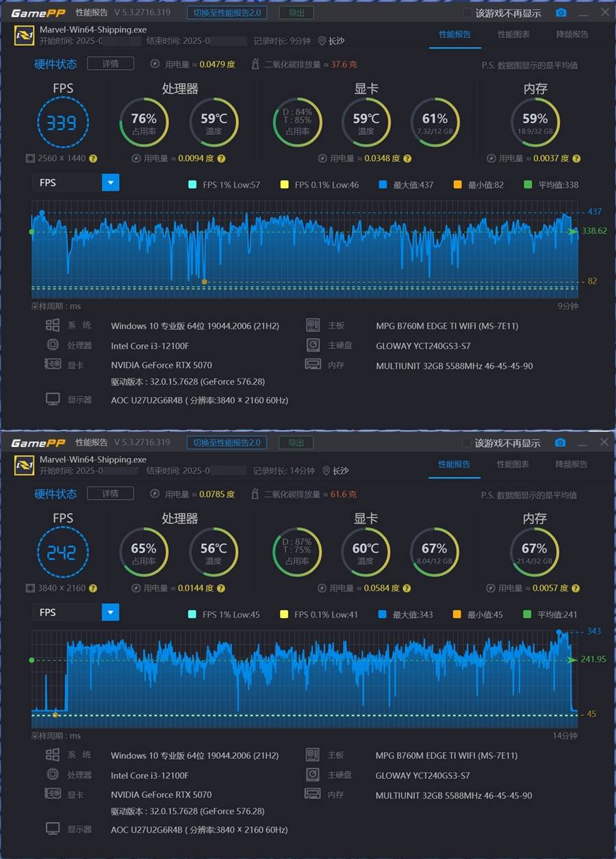Click the location pin icon beside 长沙 in the top window
Viewport: 616px width, 859px height.
(322, 41)
